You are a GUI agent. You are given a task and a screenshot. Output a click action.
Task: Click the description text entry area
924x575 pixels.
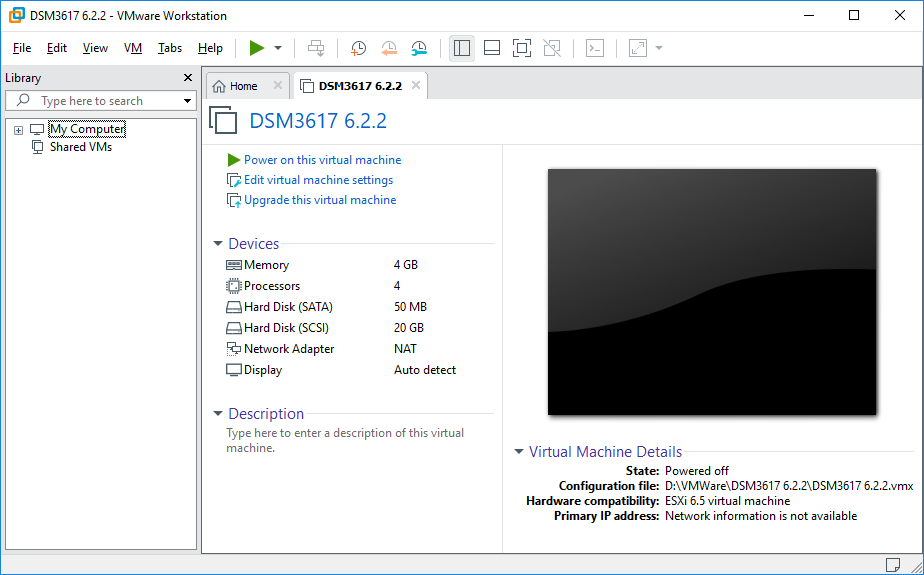click(x=345, y=440)
